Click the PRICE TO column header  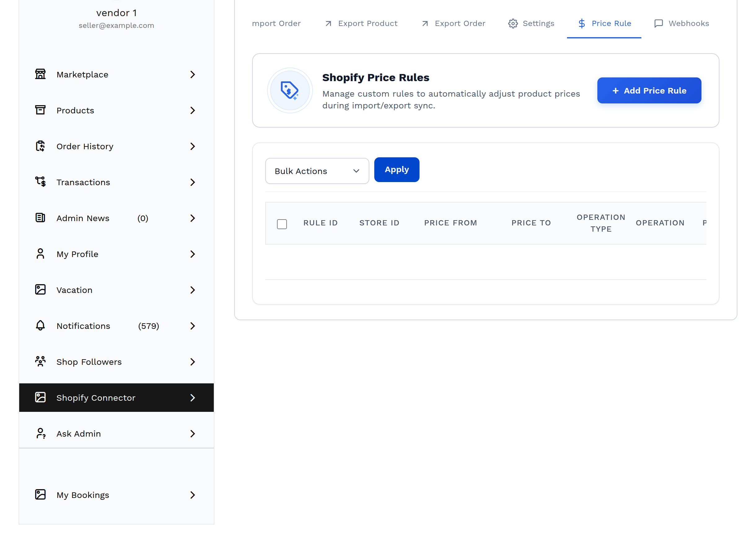(x=532, y=223)
